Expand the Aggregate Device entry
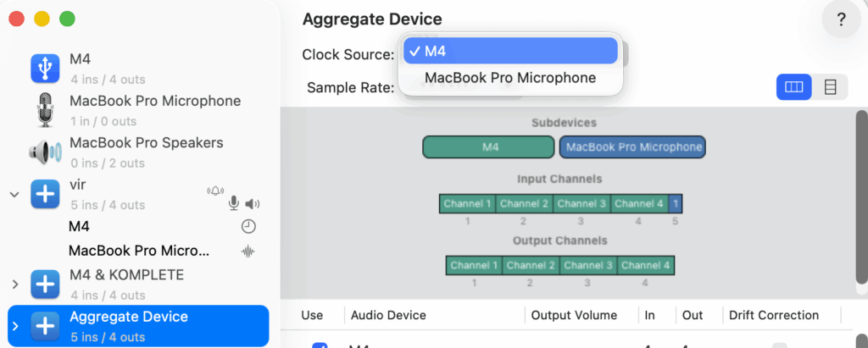868x348 pixels. tap(14, 326)
